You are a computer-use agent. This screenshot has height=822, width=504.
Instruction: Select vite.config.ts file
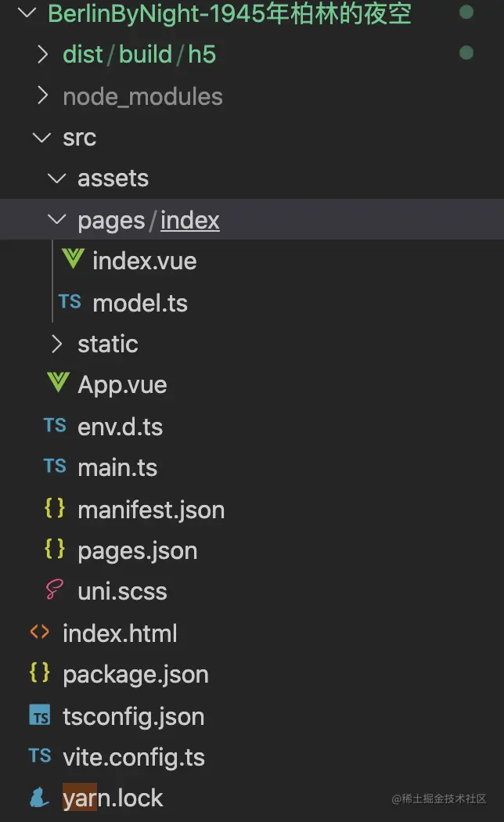point(134,757)
